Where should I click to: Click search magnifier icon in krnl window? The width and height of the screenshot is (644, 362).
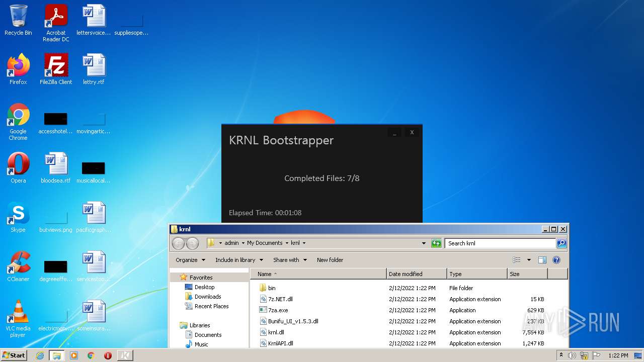[x=561, y=243]
